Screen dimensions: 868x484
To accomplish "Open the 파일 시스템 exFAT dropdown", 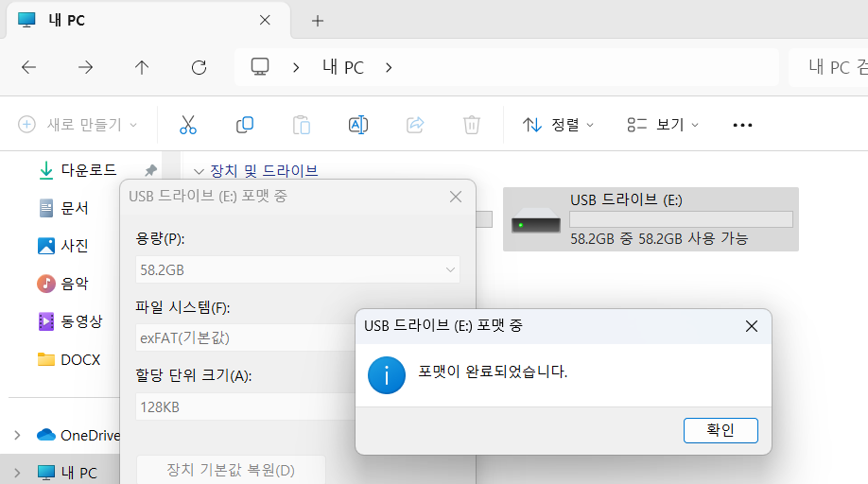I will pyautogui.click(x=245, y=338).
